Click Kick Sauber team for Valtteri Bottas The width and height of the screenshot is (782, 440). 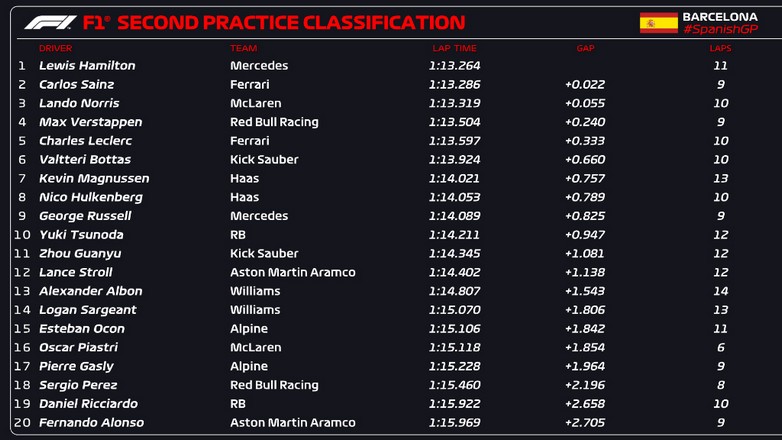264,160
